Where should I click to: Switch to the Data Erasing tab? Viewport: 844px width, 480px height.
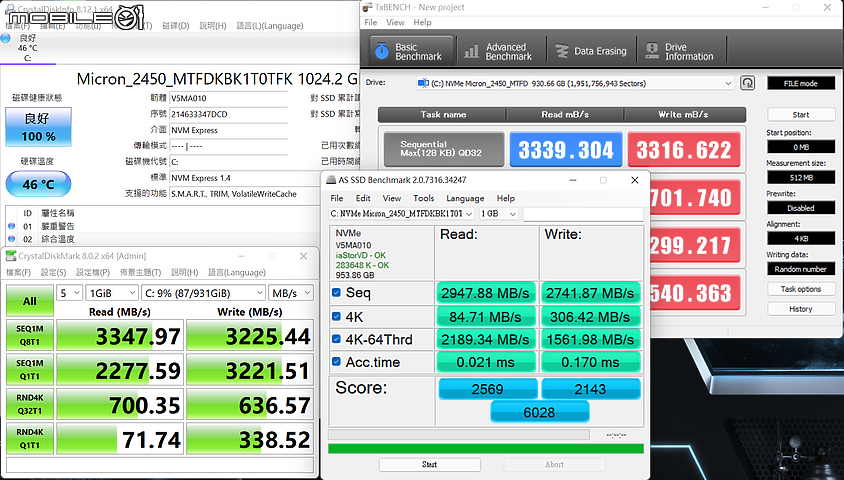coord(591,52)
